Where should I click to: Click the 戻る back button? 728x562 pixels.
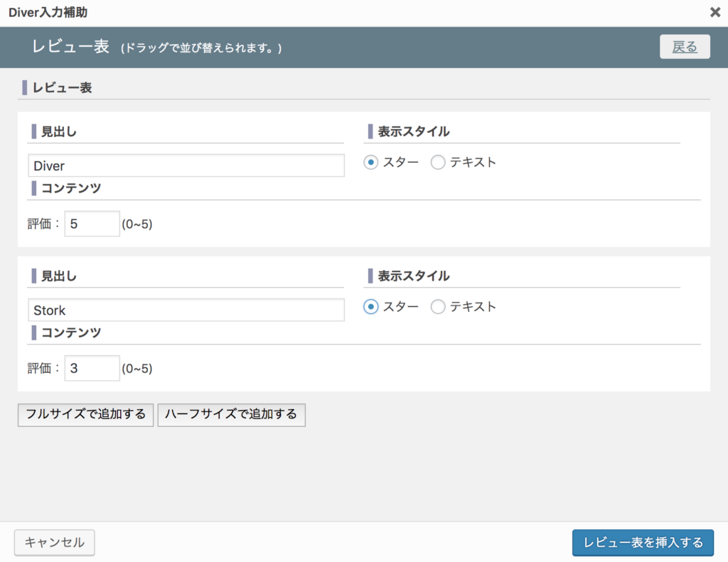tap(685, 47)
